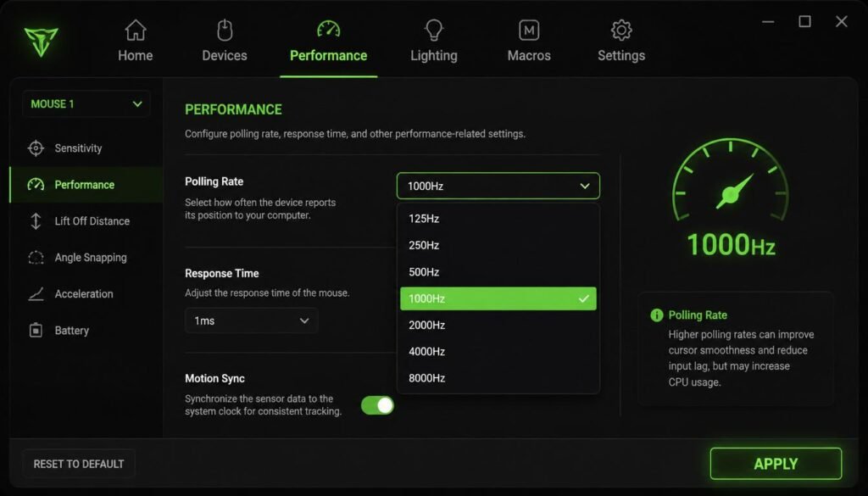Click the Polling Rate setting label

[214, 181]
